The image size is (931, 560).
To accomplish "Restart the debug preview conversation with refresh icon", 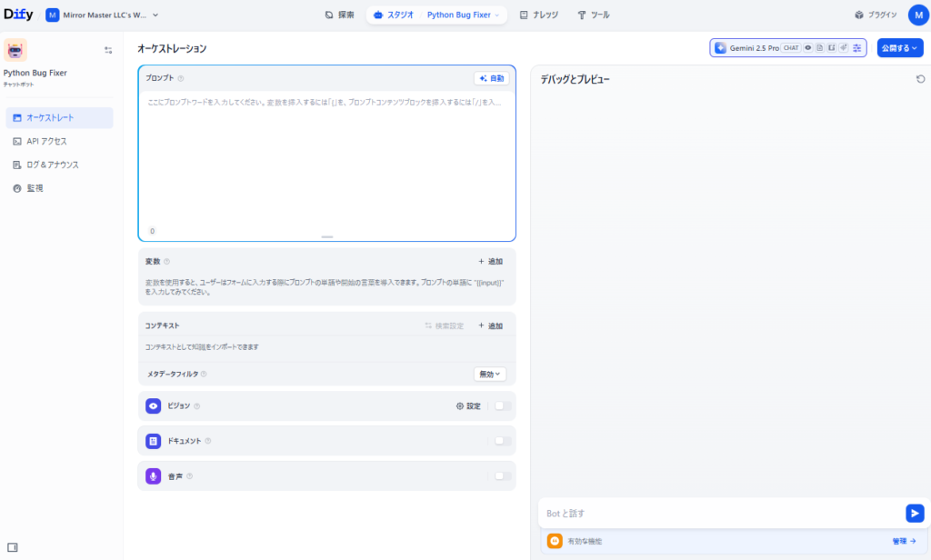I will point(920,80).
